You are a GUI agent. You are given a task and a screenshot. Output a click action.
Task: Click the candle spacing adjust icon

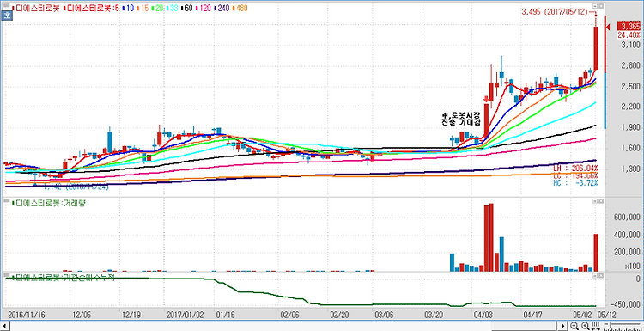[x=596, y=327]
